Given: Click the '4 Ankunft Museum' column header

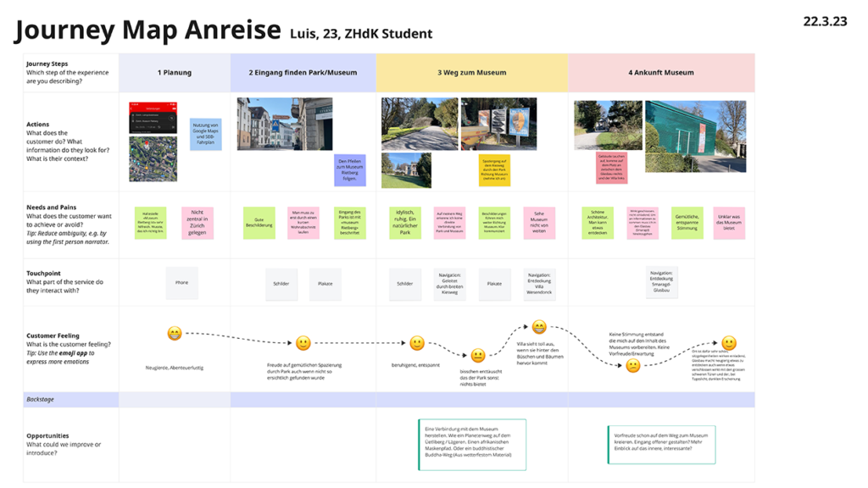Looking at the screenshot, I should pos(660,73).
